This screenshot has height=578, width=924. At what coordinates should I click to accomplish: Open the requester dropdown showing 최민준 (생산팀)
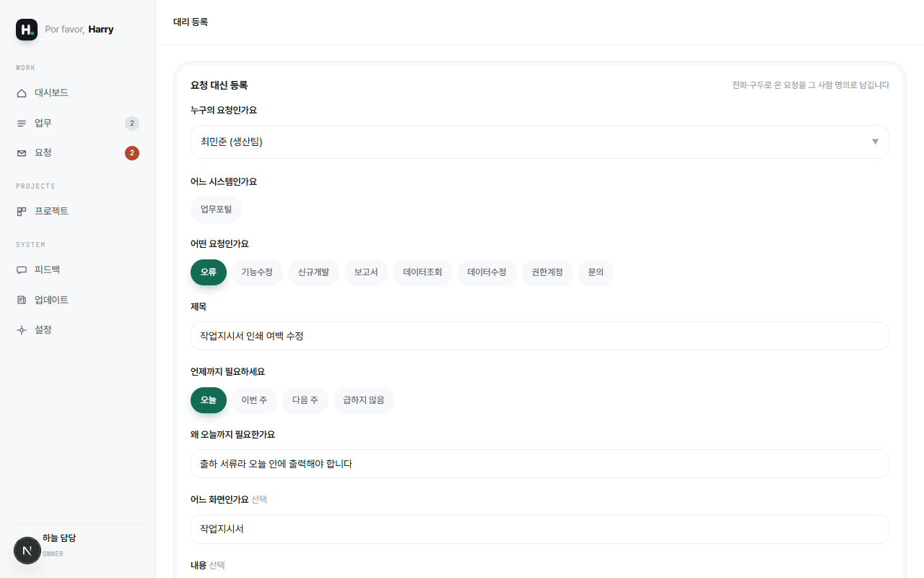(540, 142)
